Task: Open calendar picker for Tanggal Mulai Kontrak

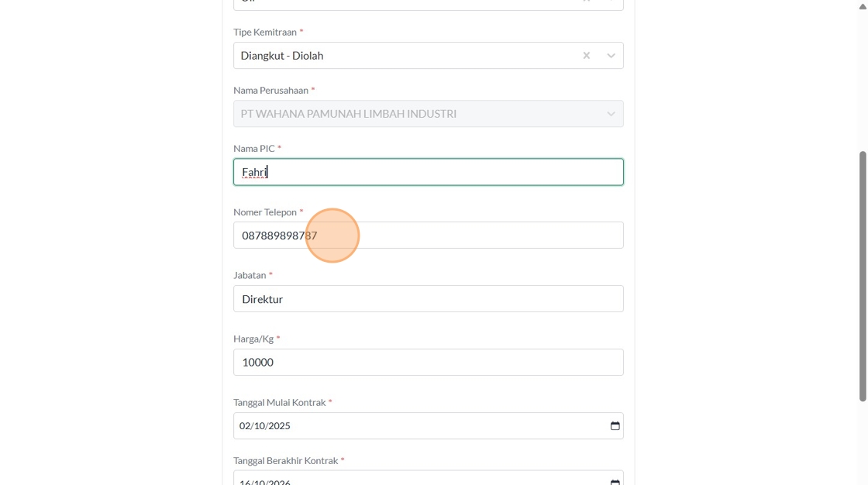Action: click(x=615, y=426)
